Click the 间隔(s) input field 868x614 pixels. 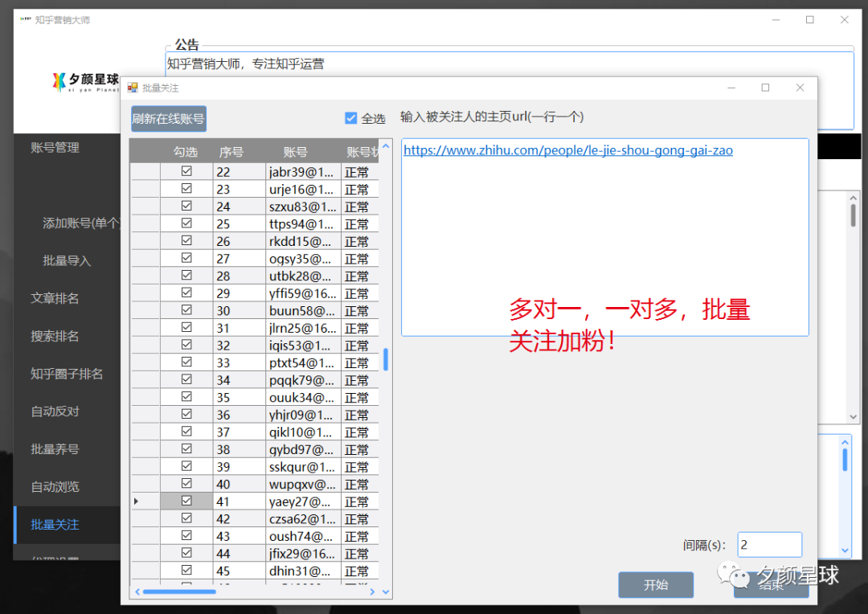(x=769, y=544)
